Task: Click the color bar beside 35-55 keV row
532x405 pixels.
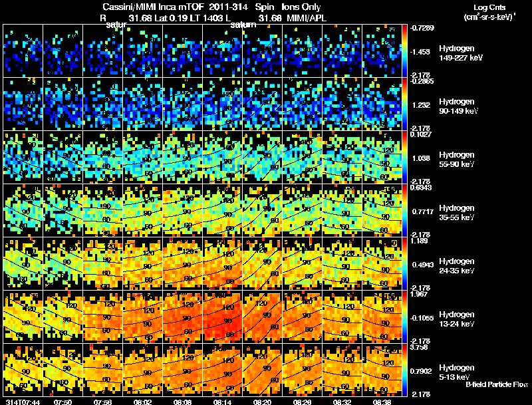Action: pos(404,210)
